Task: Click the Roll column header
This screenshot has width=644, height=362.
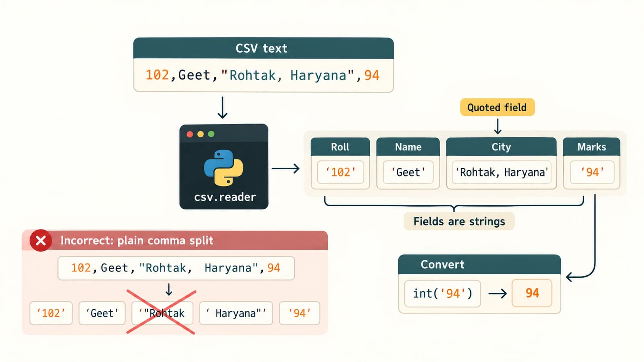Action: pyautogui.click(x=340, y=147)
